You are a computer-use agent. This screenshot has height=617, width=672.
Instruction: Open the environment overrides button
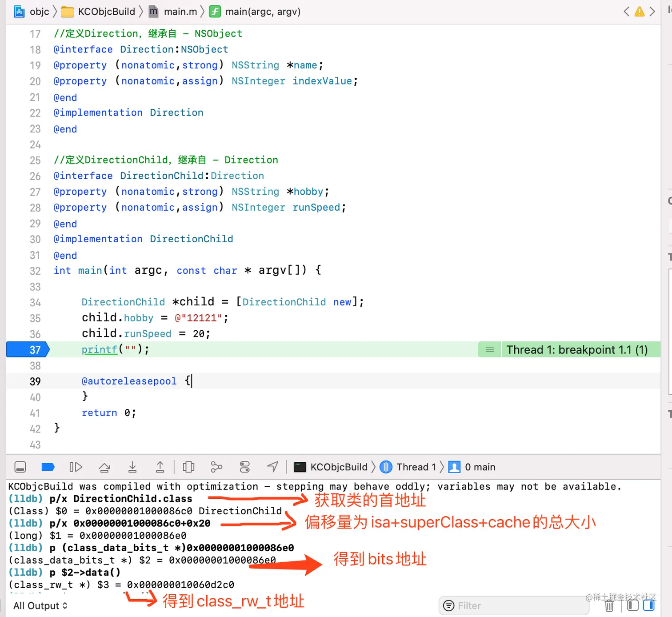click(x=245, y=467)
